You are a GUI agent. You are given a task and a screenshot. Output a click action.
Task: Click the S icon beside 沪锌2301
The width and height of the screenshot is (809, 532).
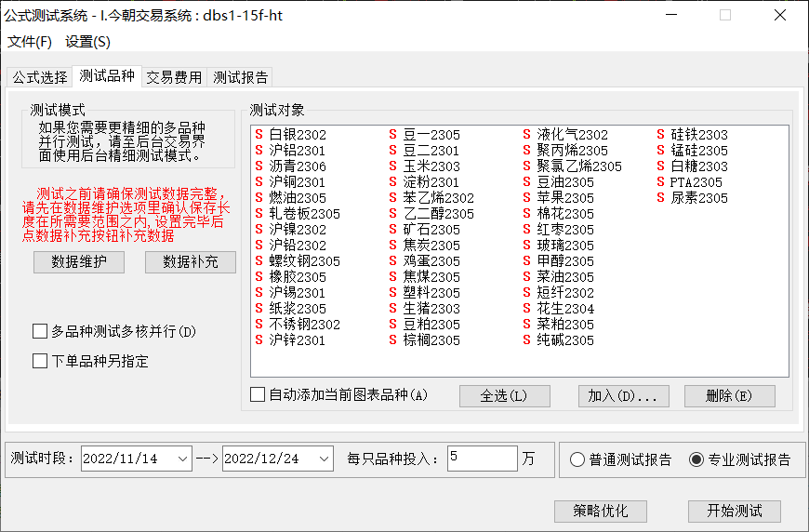click(259, 340)
